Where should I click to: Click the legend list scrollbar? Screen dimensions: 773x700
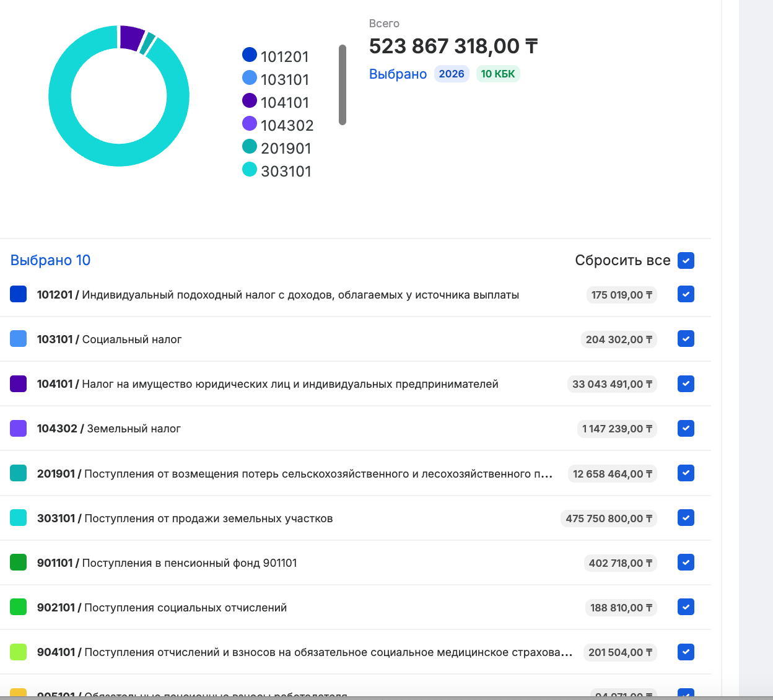coord(343,85)
